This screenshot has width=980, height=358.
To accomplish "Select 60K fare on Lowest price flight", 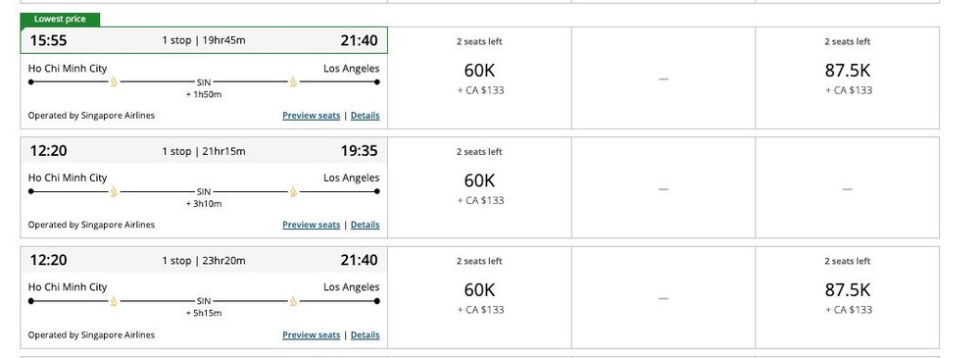I will (x=479, y=78).
